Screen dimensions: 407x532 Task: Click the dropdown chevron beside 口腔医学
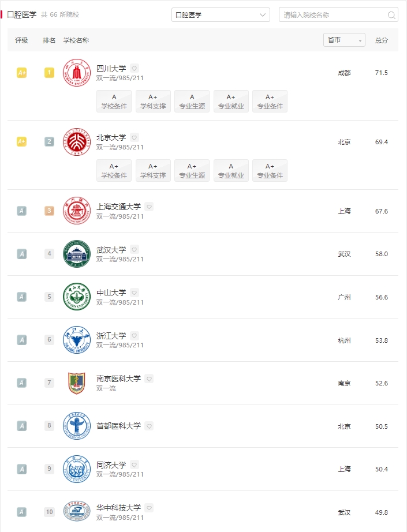tap(263, 15)
